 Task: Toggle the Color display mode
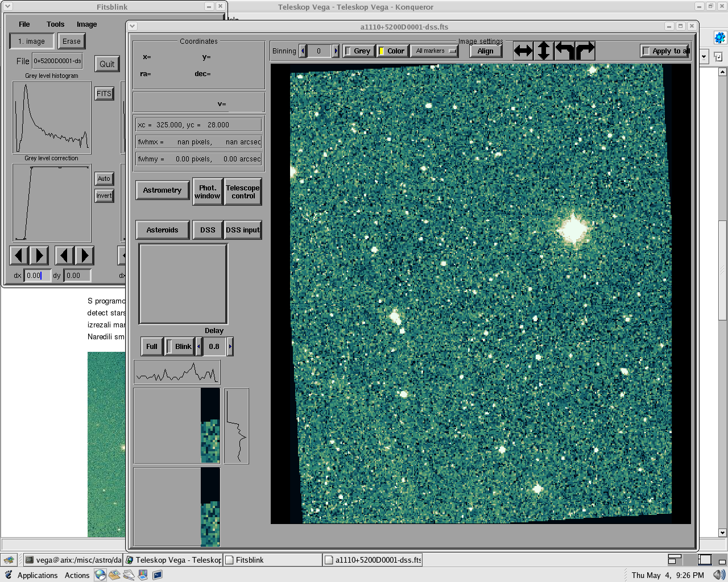pos(392,51)
